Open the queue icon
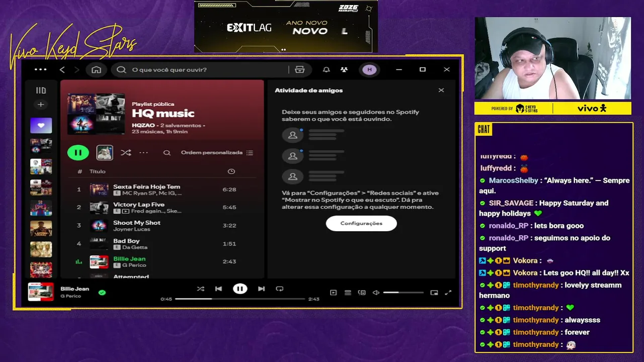 click(348, 293)
